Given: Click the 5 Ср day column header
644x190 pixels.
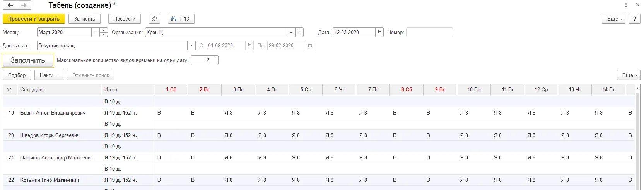Looking at the screenshot, I should tap(306, 89).
